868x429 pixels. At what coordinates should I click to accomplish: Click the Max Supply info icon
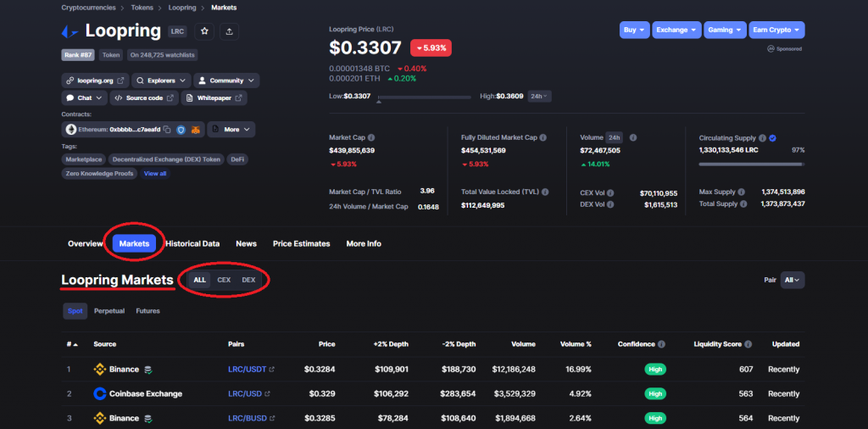[x=741, y=192]
